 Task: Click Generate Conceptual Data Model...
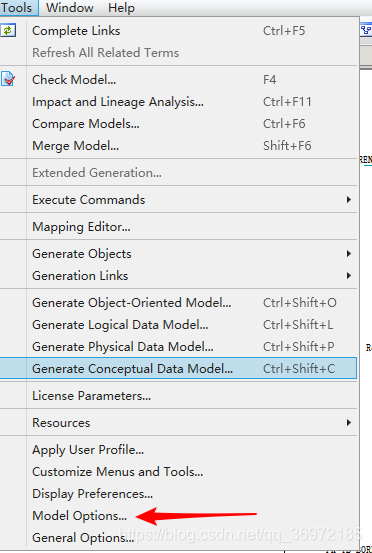(178, 369)
